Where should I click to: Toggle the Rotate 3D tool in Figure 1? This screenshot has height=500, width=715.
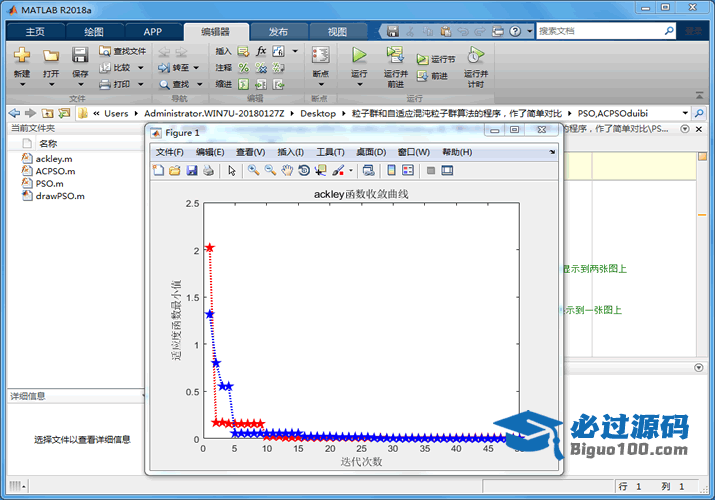[x=304, y=170]
